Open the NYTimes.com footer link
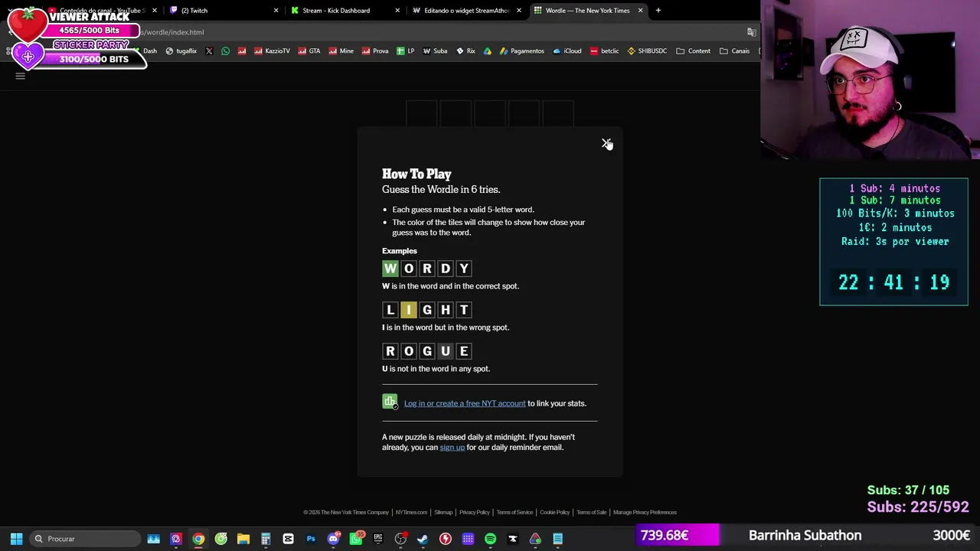 (x=411, y=513)
